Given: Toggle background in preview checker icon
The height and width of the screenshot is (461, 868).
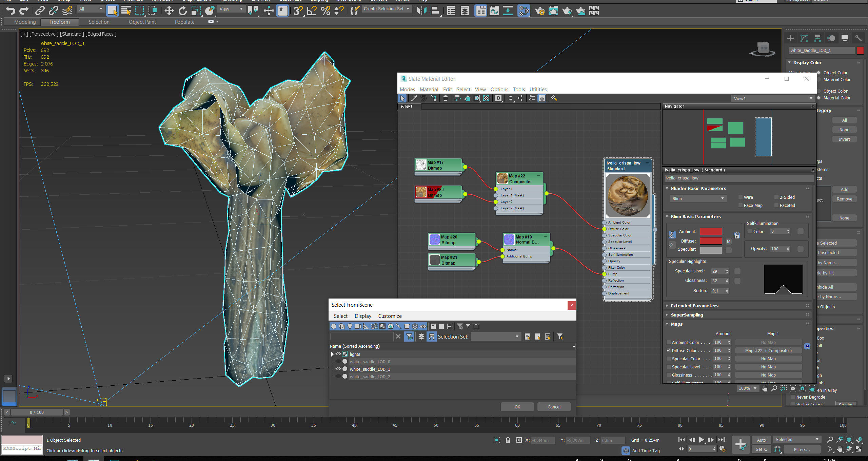Looking at the screenshot, I should coord(486,98).
